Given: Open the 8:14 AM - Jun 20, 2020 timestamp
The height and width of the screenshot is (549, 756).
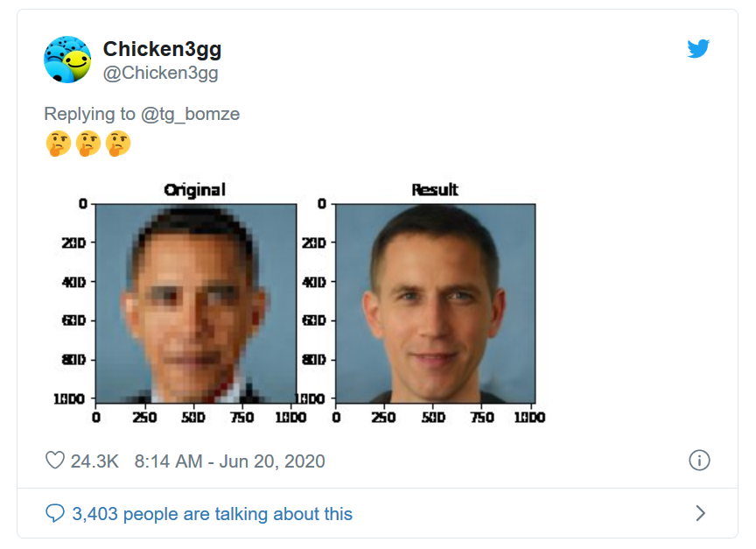Looking at the screenshot, I should coord(229,461).
